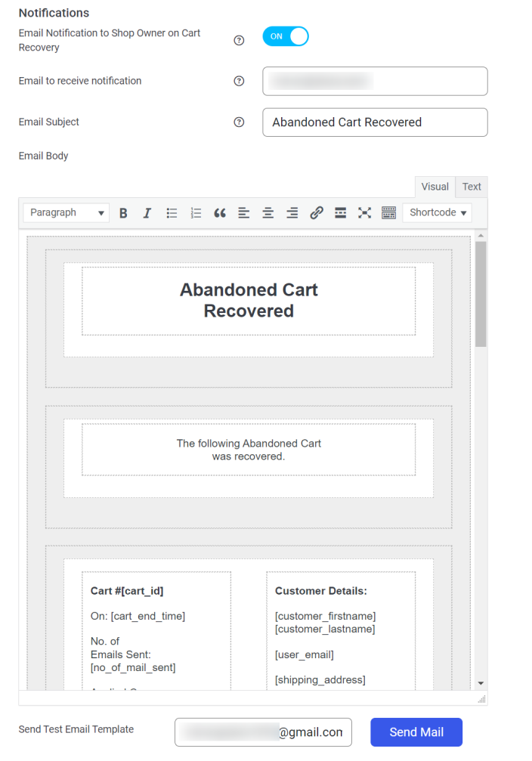Align text left in editor
The image size is (532, 761).
pyautogui.click(x=243, y=213)
